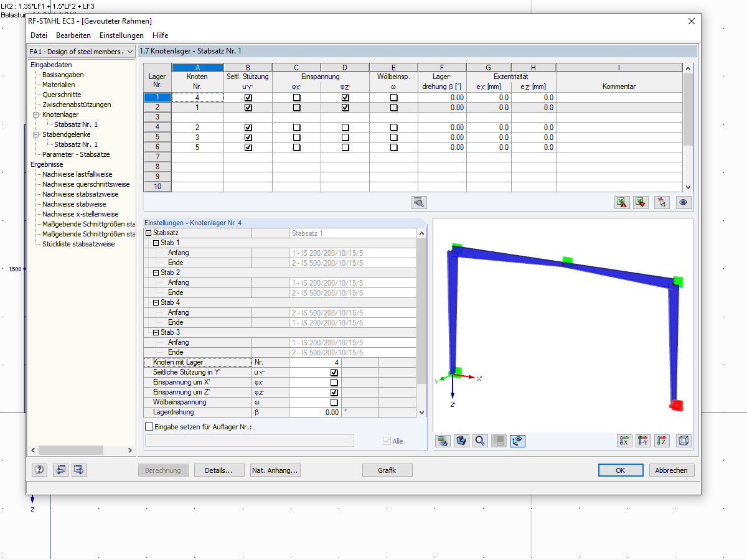Confirm with the OK button
This screenshot has height=560, width=747.
tap(620, 470)
